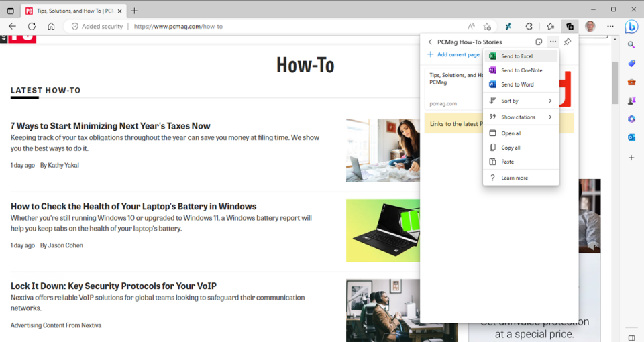Open the sidebar Shopping tag icon

(631, 63)
